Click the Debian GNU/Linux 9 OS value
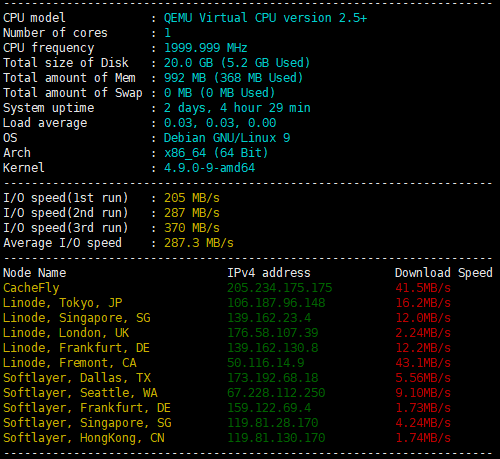The height and width of the screenshot is (459, 500). [x=227, y=138]
